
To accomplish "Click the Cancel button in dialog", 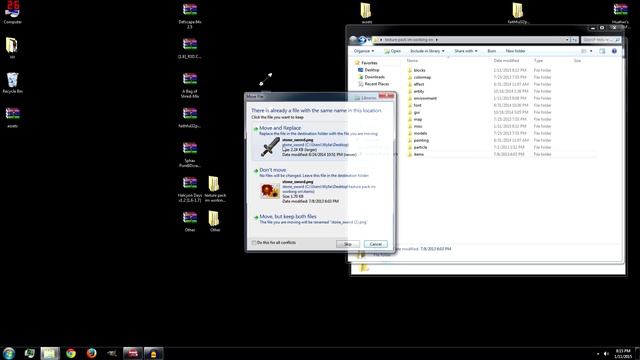I will pos(376,244).
